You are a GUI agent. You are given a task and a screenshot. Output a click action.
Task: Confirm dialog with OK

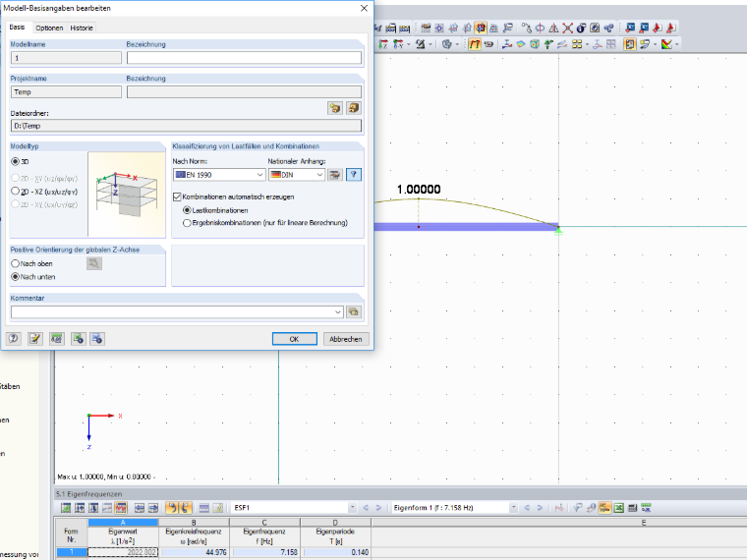295,339
